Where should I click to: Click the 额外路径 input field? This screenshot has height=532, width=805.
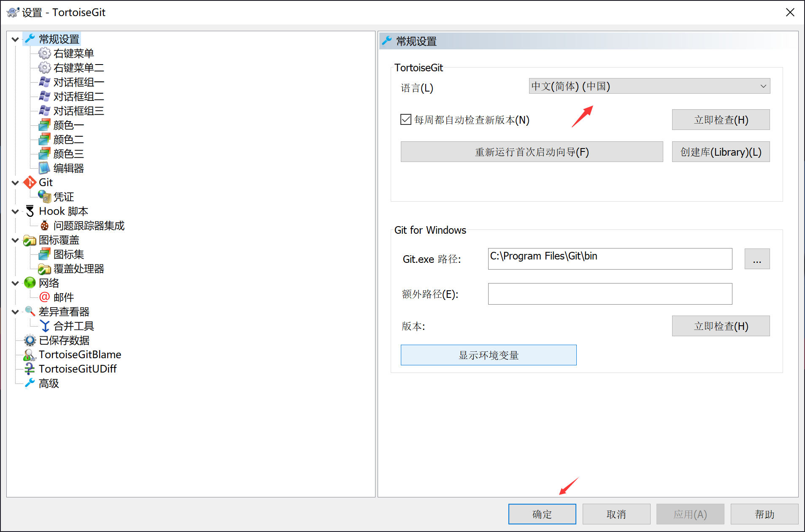coord(610,294)
